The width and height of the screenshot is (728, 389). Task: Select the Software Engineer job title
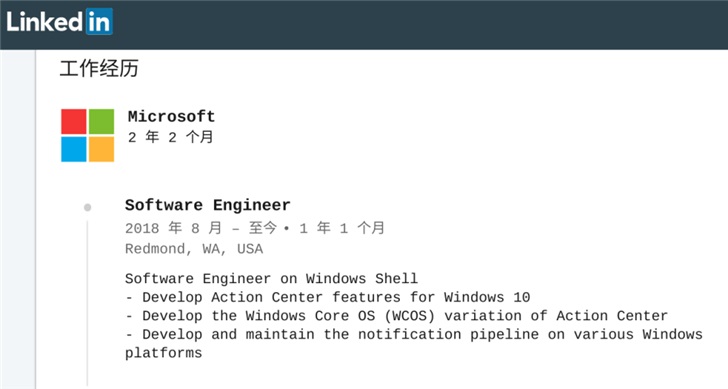point(208,205)
